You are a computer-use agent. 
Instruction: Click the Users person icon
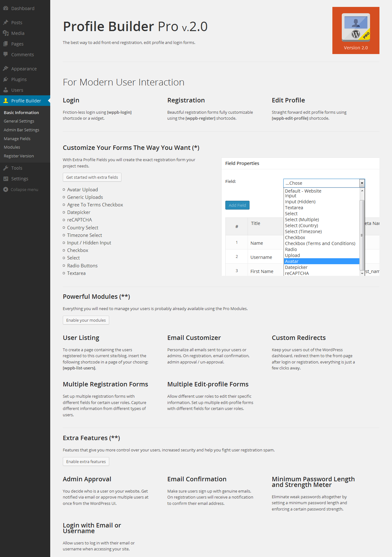point(6,90)
